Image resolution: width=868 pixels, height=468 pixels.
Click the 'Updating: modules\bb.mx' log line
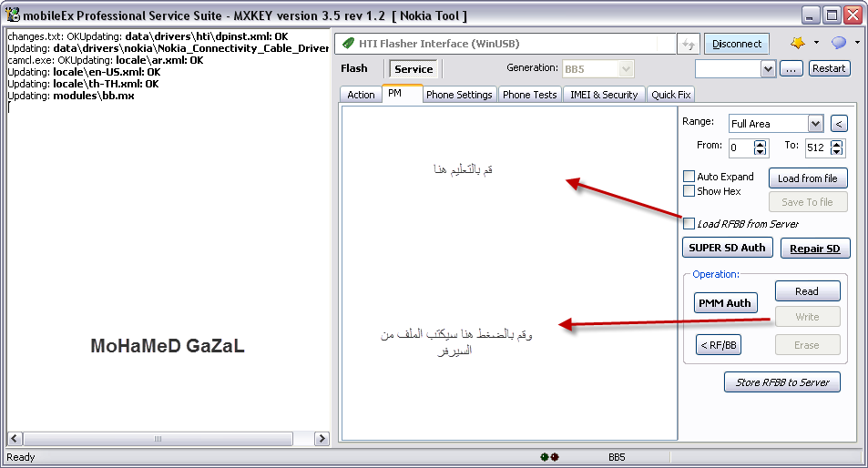71,96
